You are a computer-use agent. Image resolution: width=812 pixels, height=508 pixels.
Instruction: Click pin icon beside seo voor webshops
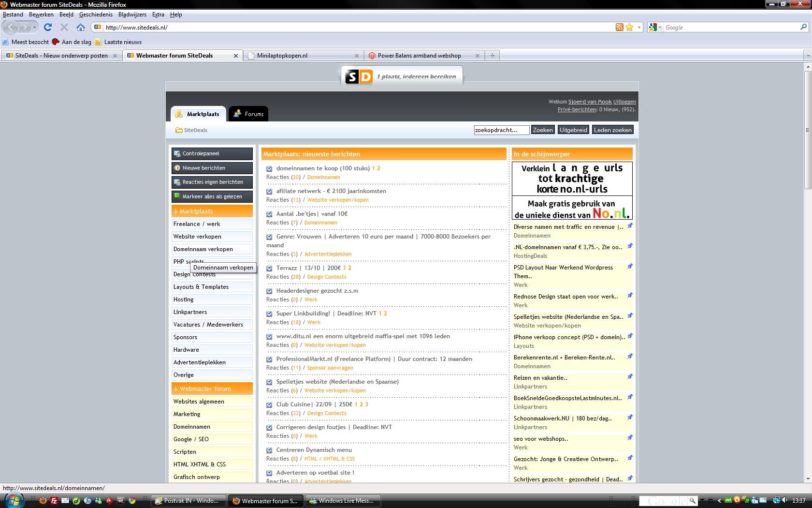point(630,438)
